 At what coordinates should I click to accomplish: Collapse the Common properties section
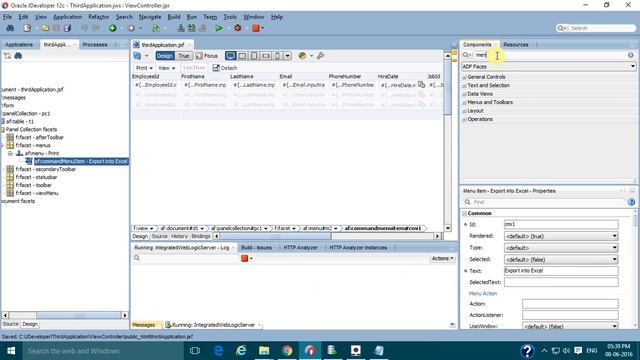pos(464,213)
